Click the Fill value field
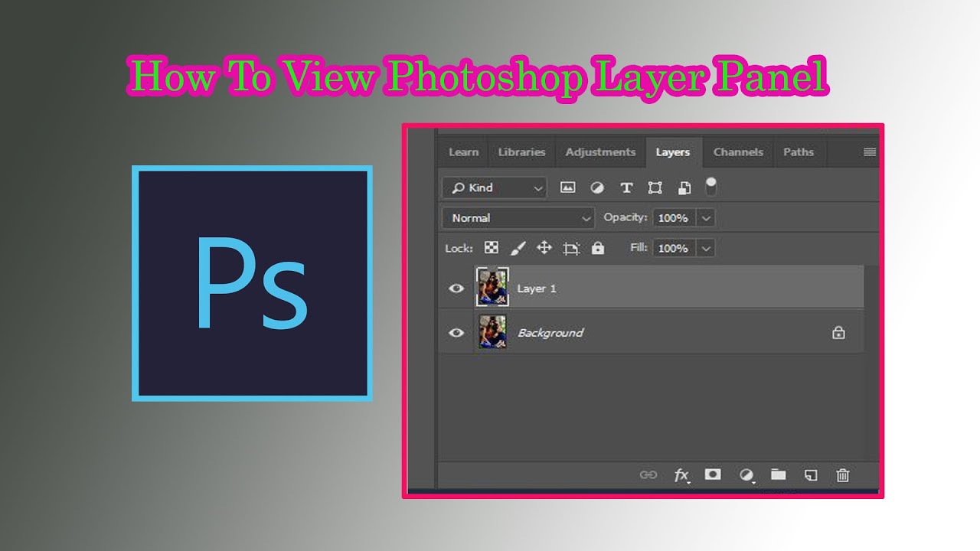Viewport: 980px width, 551px height. [674, 248]
